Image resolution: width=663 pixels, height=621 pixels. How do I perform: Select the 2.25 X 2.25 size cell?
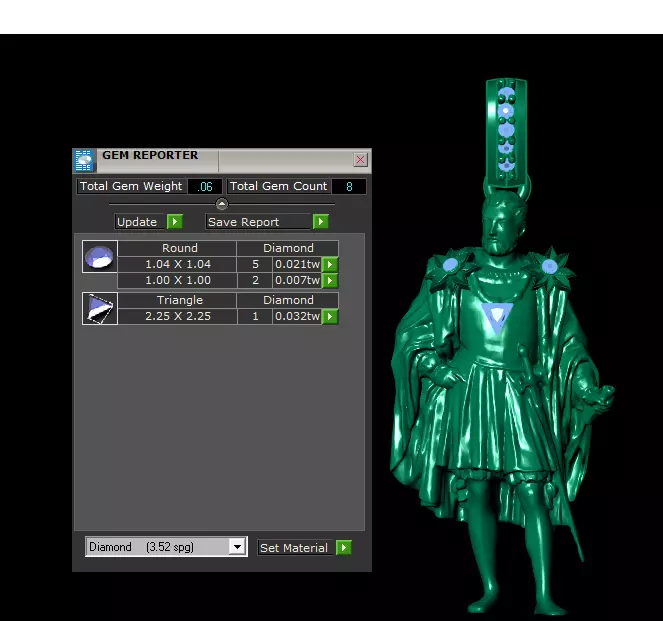point(178,316)
